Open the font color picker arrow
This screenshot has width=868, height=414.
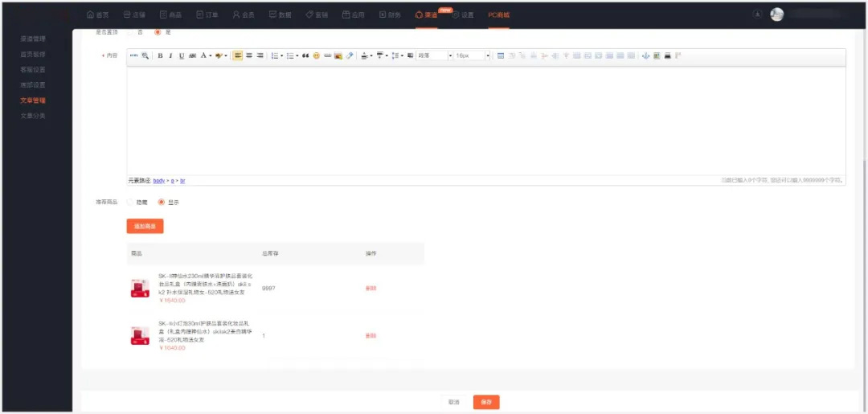pyautogui.click(x=211, y=55)
